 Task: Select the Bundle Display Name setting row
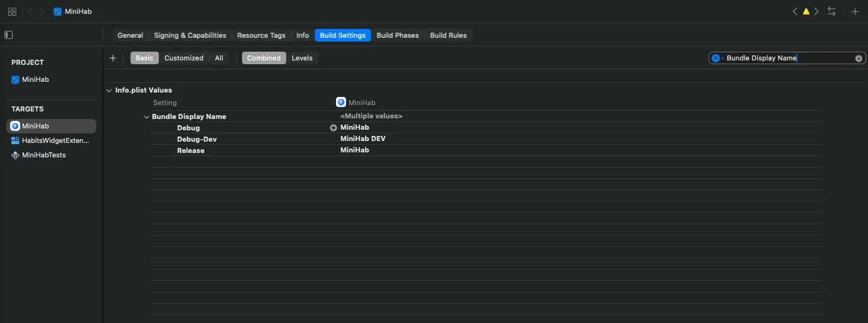coord(486,116)
